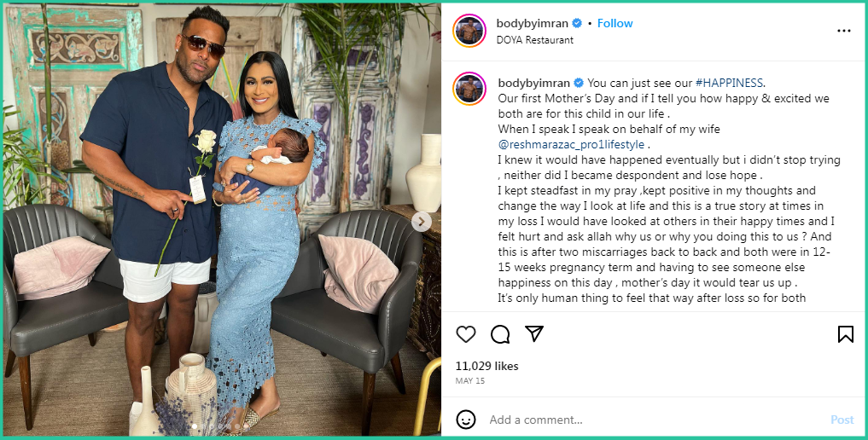
Task: Open the three-dot more options menu
Action: coord(843,31)
